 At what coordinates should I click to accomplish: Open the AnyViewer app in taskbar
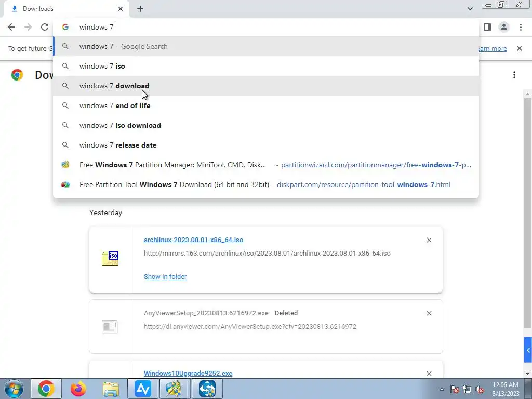pyautogui.click(x=143, y=389)
